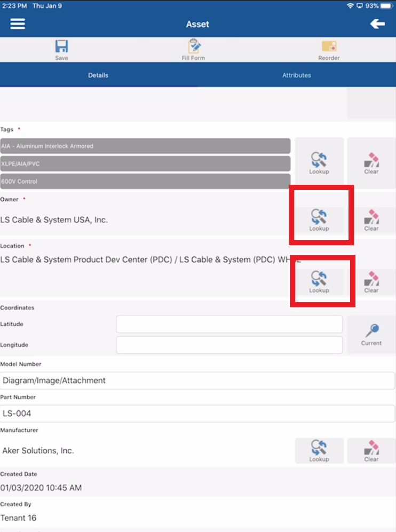Open Lookup for Owner

pos(319,220)
